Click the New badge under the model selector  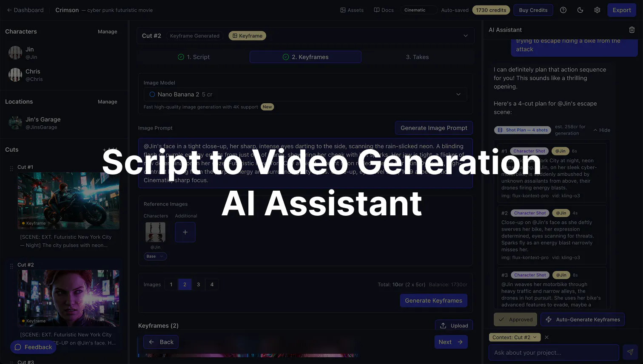click(267, 107)
